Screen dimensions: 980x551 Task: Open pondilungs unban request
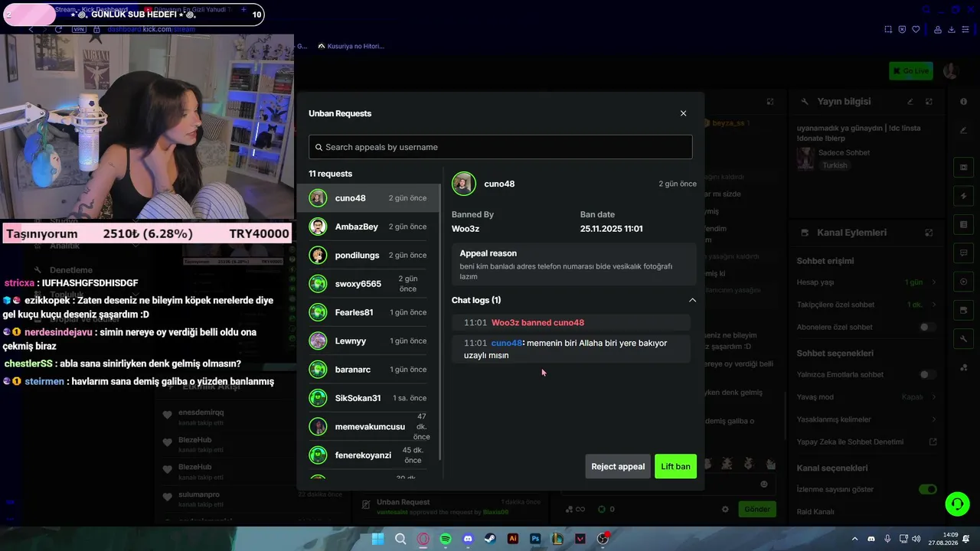tap(368, 255)
